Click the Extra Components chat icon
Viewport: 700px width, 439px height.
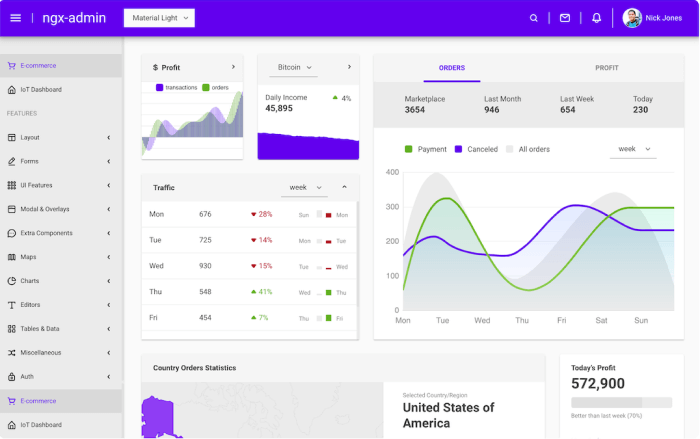[x=12, y=233]
